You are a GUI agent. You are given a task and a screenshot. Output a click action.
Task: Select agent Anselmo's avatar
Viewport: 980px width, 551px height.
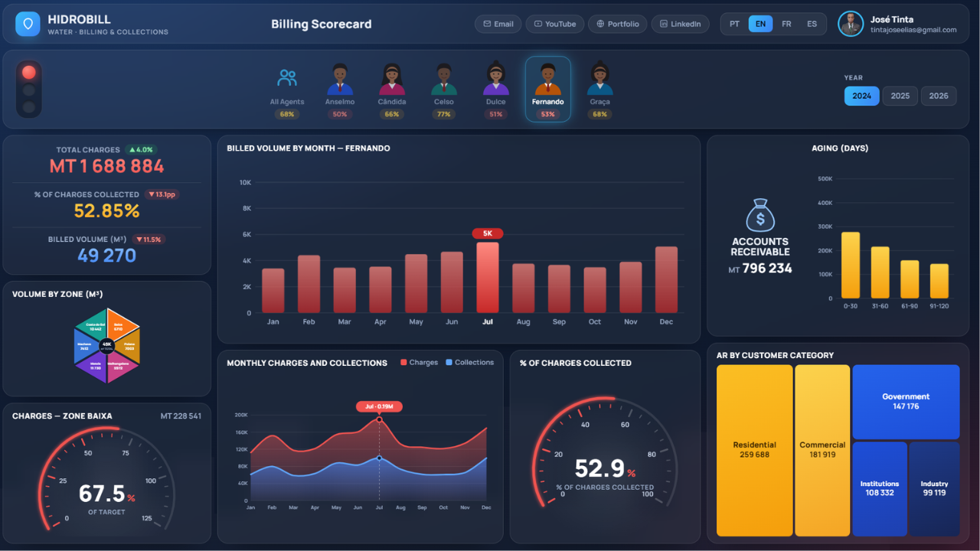click(x=340, y=79)
